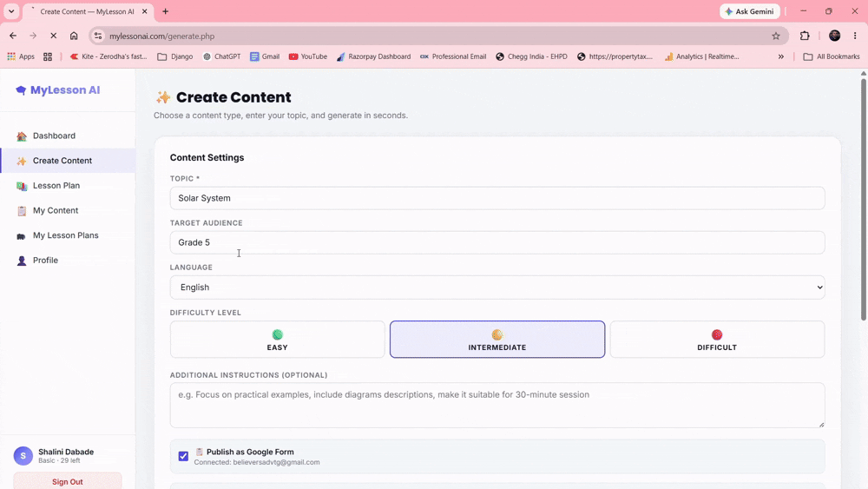Viewport: 868px width, 489px height.
Task: Open Razorpay Dashboard bookmark
Action: tap(373, 56)
